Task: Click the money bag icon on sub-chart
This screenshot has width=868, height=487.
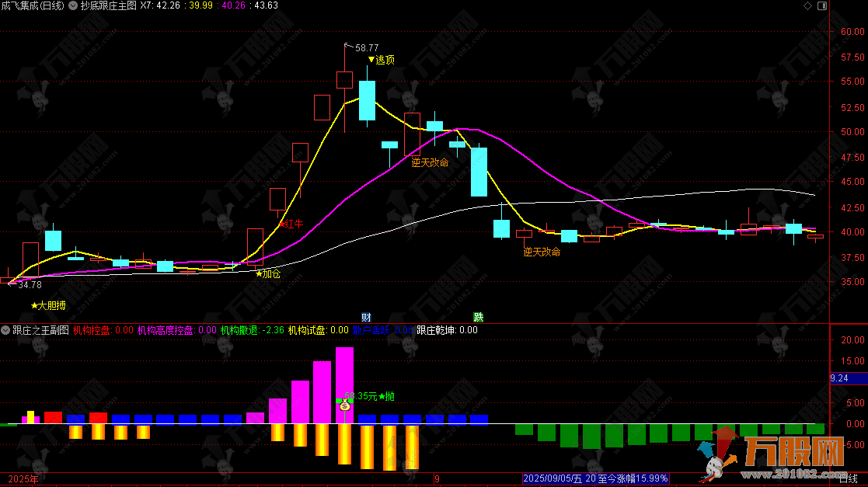Action: click(x=345, y=404)
